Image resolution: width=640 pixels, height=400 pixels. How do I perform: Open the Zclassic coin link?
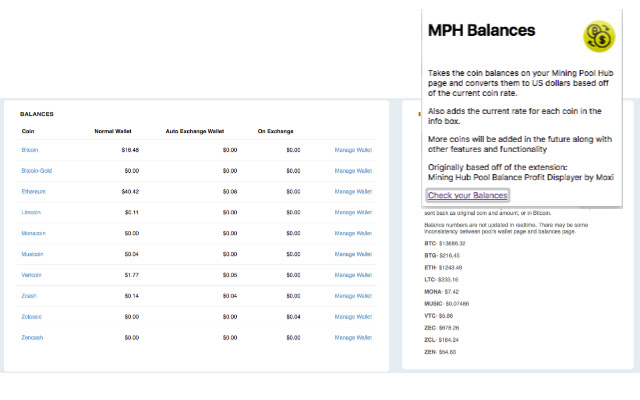[x=31, y=317]
